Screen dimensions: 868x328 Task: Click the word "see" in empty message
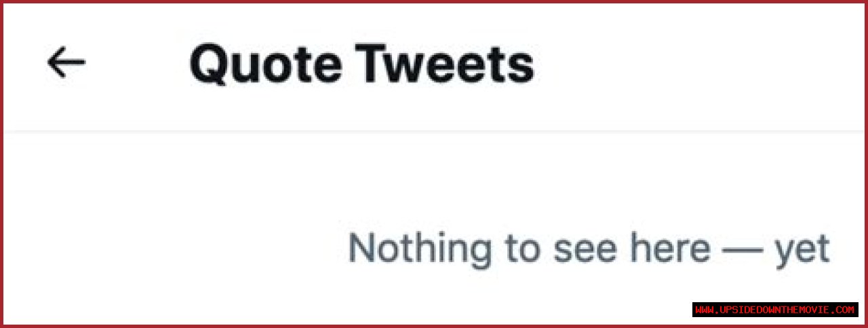click(x=578, y=249)
